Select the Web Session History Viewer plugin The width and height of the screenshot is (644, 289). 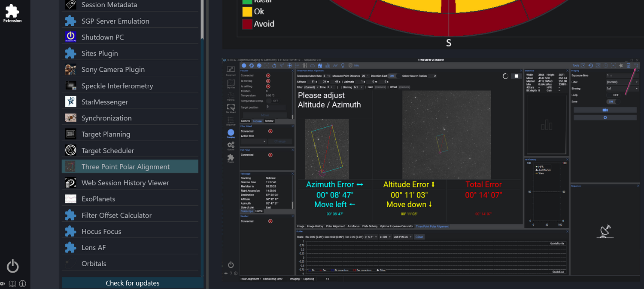(130, 183)
